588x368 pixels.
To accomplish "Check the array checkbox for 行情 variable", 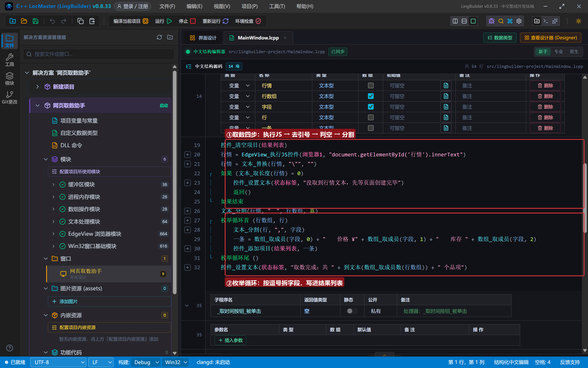I will coord(371,85).
